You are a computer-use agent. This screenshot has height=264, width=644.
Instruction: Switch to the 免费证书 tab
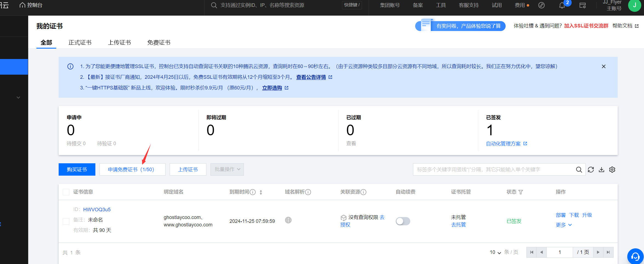pos(159,43)
